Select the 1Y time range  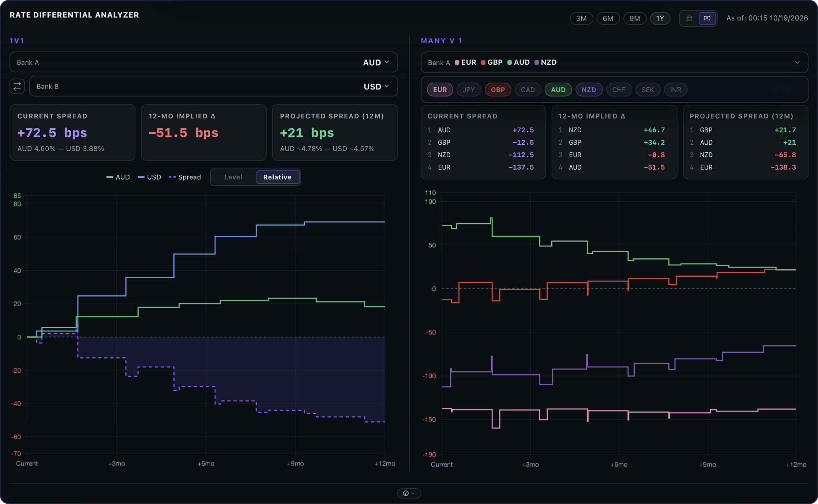660,18
